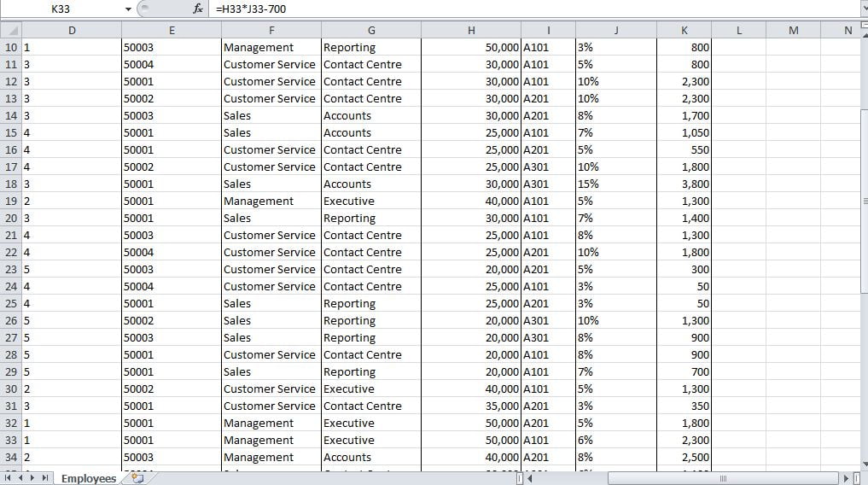Click the vertical scrollbar down arrow
This screenshot has height=485, width=868.
(x=864, y=464)
